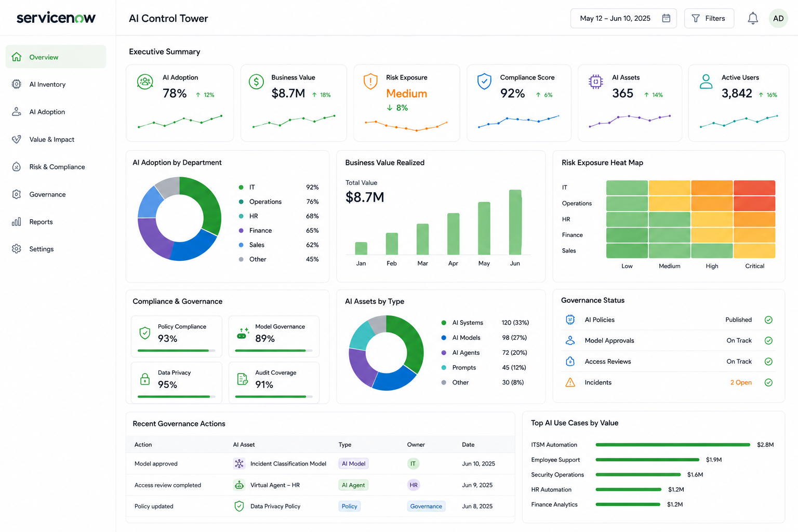Click the calendar icon in date range
The width and height of the screenshot is (798, 532).
pos(666,18)
